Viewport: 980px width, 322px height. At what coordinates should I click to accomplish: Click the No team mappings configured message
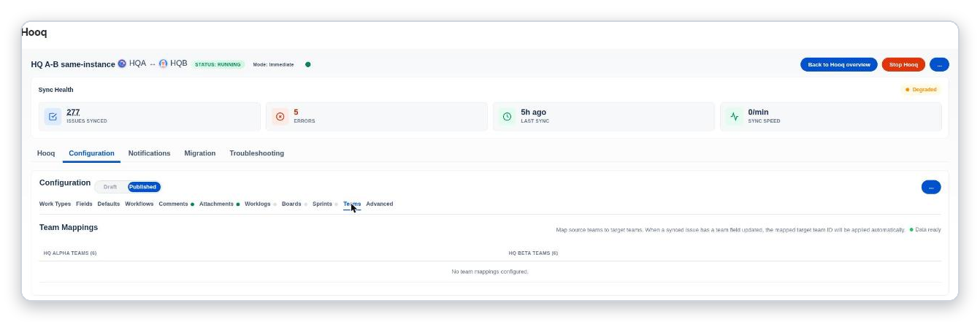(x=490, y=272)
